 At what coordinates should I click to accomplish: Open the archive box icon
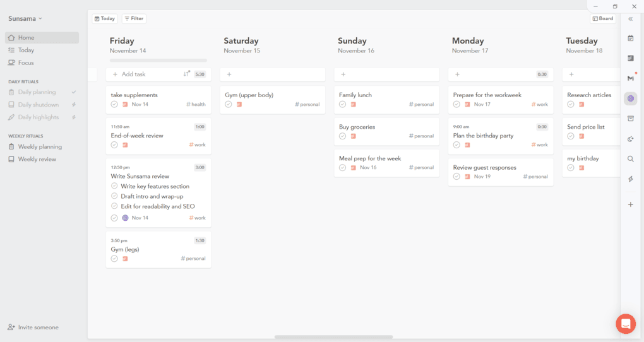pyautogui.click(x=630, y=119)
